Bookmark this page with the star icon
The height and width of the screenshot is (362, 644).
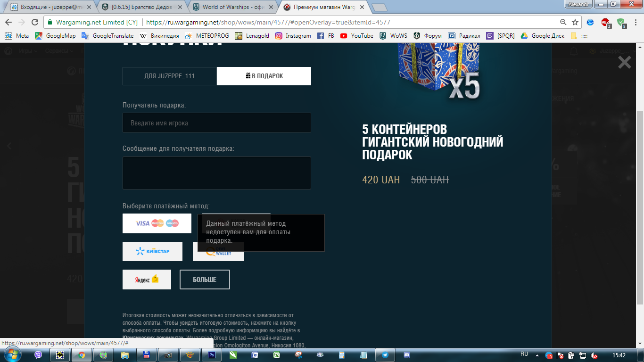point(575,22)
